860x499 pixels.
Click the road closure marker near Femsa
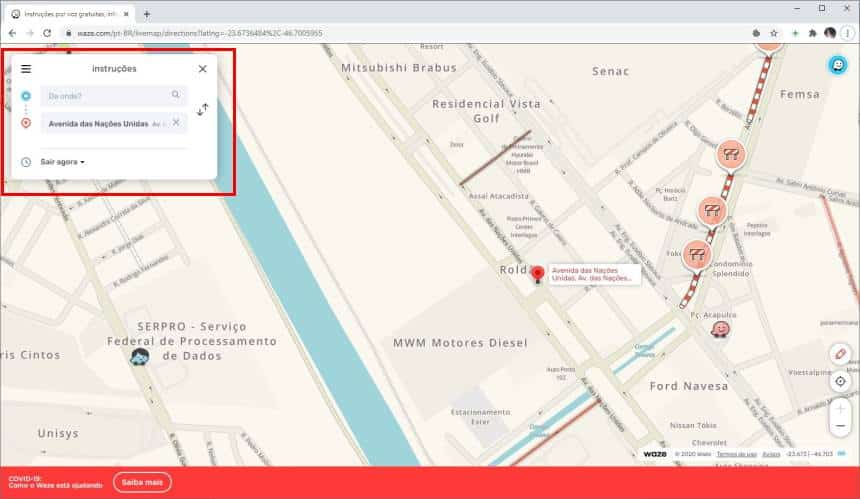(x=731, y=155)
